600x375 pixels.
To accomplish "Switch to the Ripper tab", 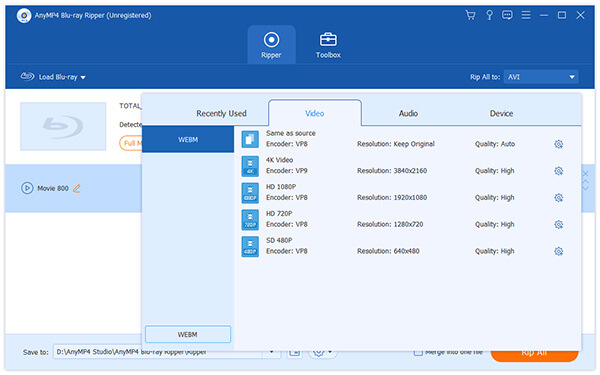I will 271,45.
